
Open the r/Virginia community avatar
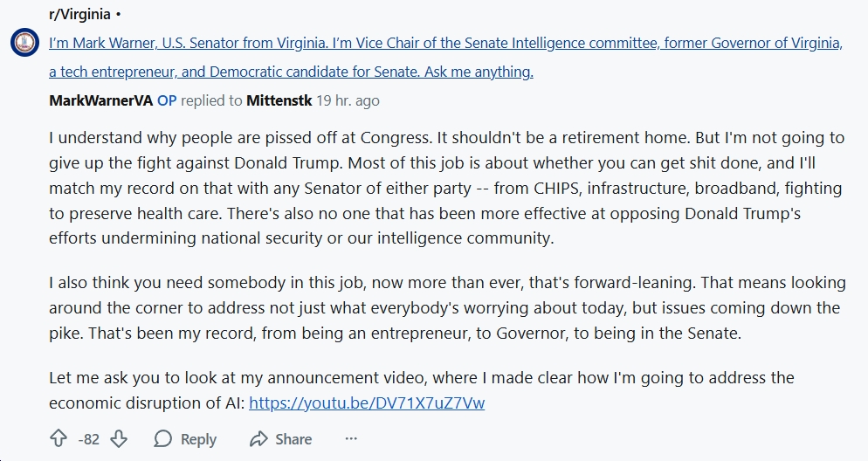point(24,43)
